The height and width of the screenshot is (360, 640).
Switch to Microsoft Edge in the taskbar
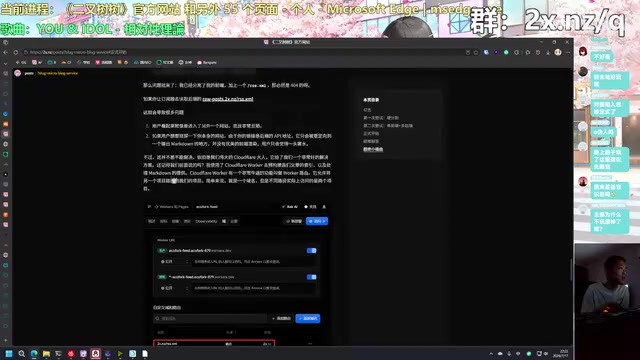[34, 353]
